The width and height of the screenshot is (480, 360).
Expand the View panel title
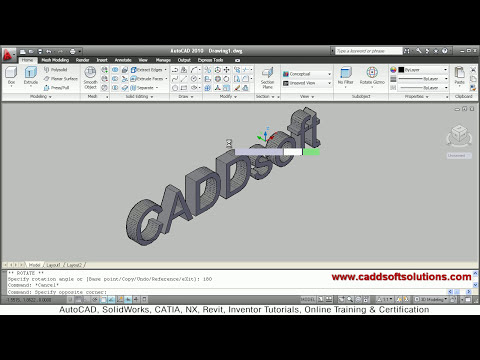tap(307, 97)
